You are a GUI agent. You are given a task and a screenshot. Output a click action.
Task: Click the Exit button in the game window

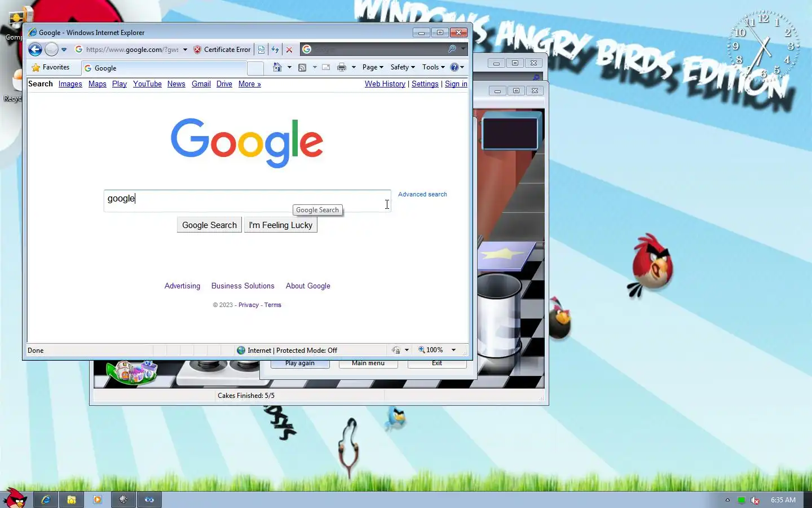pos(437,364)
